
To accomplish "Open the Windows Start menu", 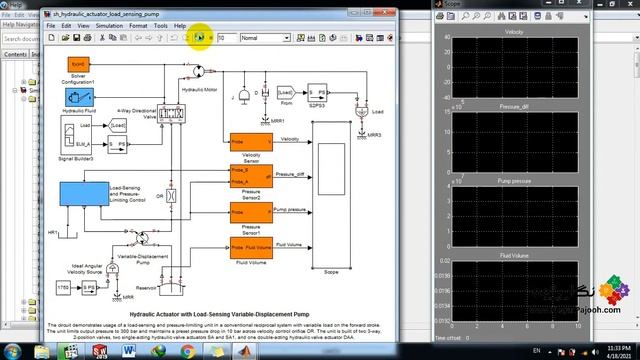I will tap(12, 351).
